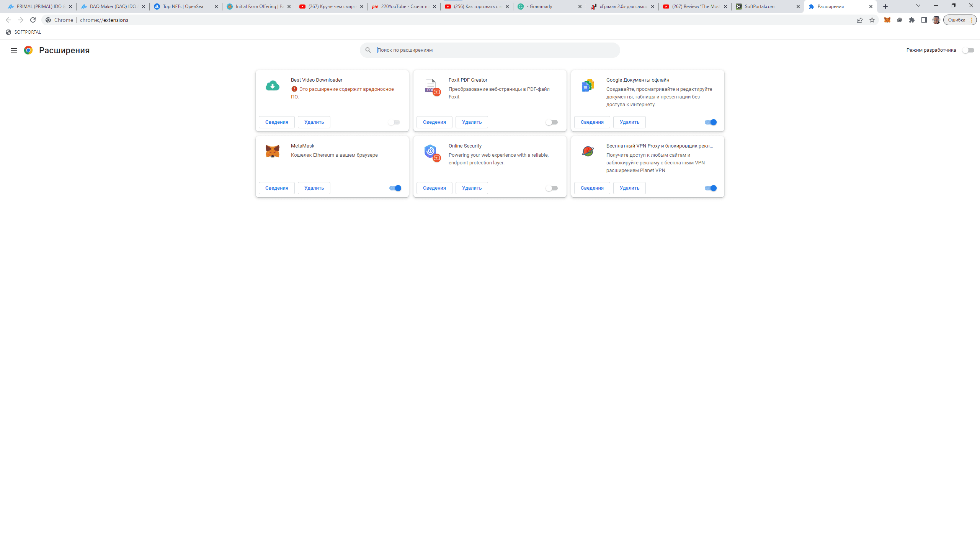
Task: Disable the MetaMask extension toggle
Action: (x=395, y=188)
